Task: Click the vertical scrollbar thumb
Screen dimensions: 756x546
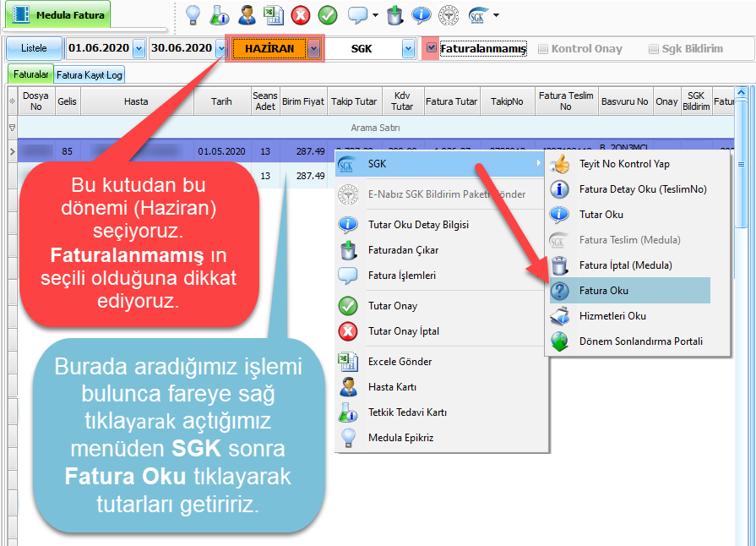Action: pos(741,164)
